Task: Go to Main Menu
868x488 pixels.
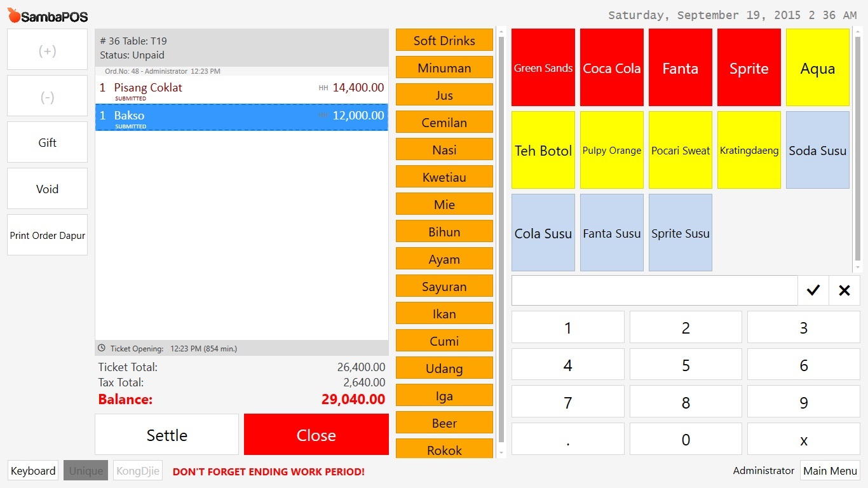Action: [830, 471]
